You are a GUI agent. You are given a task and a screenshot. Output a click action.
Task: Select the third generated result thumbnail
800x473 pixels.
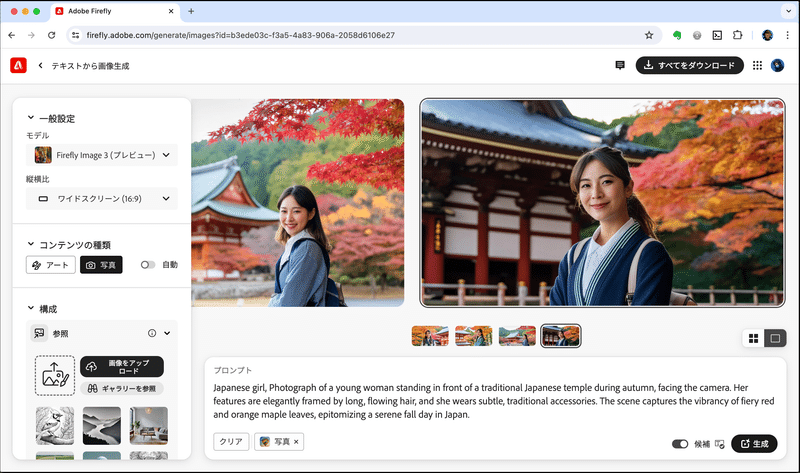[x=517, y=336]
